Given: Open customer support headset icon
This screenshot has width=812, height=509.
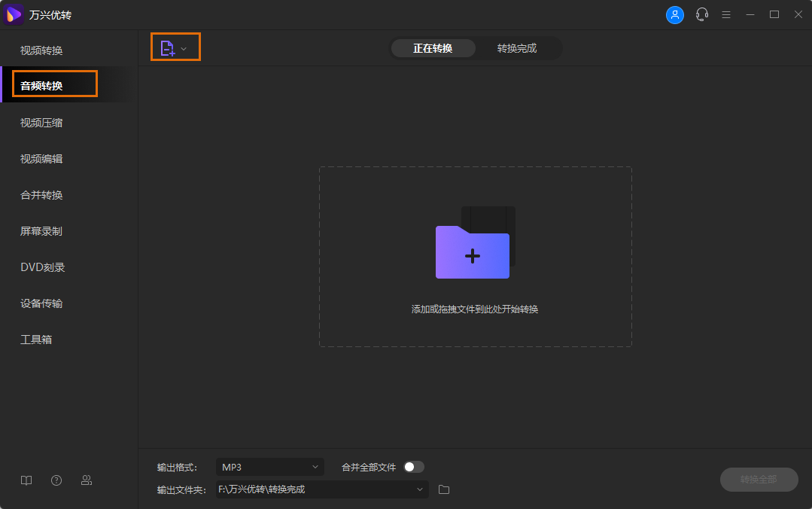Looking at the screenshot, I should point(701,14).
